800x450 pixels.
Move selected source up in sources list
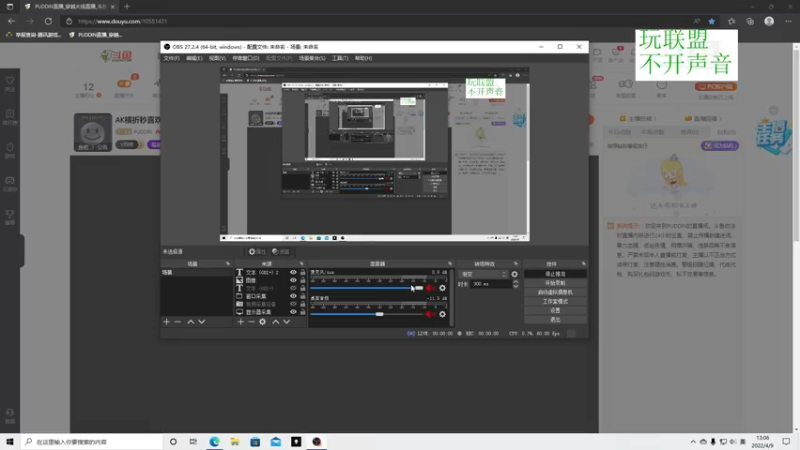pos(276,322)
